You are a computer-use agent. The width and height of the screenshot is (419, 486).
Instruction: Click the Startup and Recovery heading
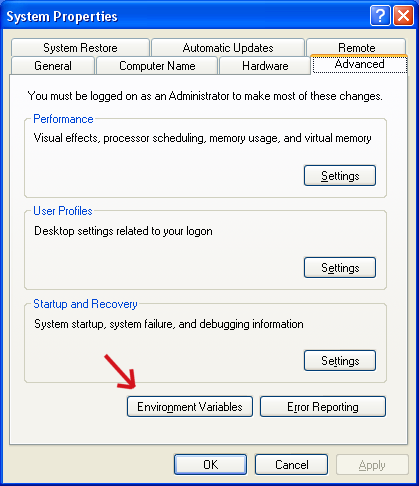(x=85, y=304)
